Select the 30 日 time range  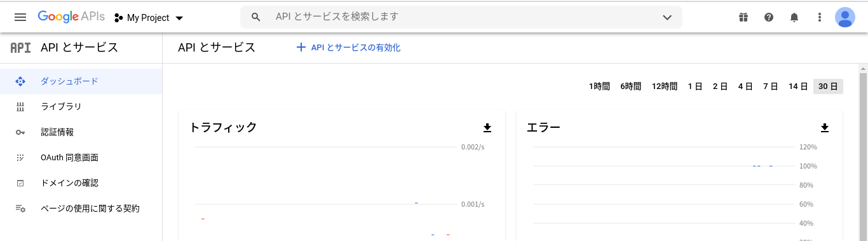(828, 86)
